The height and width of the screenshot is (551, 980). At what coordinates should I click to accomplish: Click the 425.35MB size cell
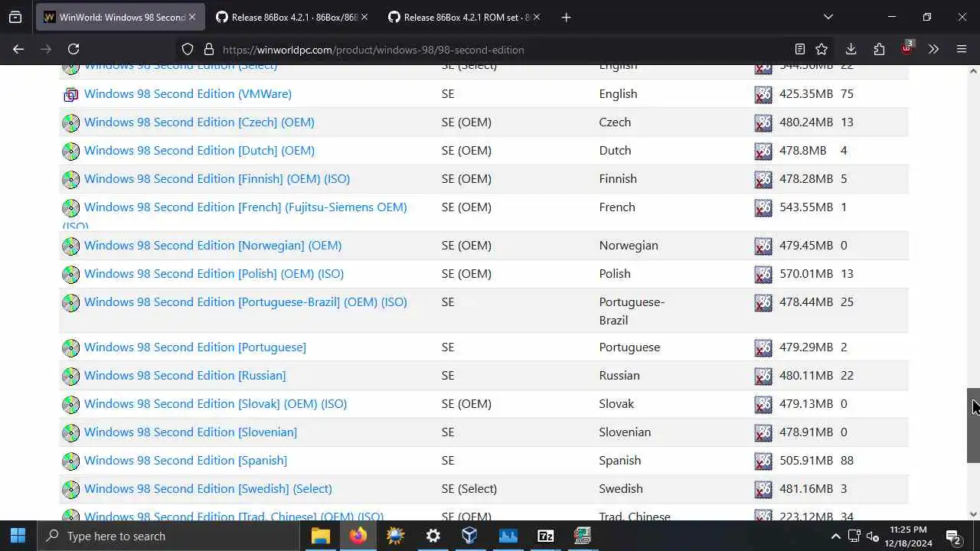[805, 93]
